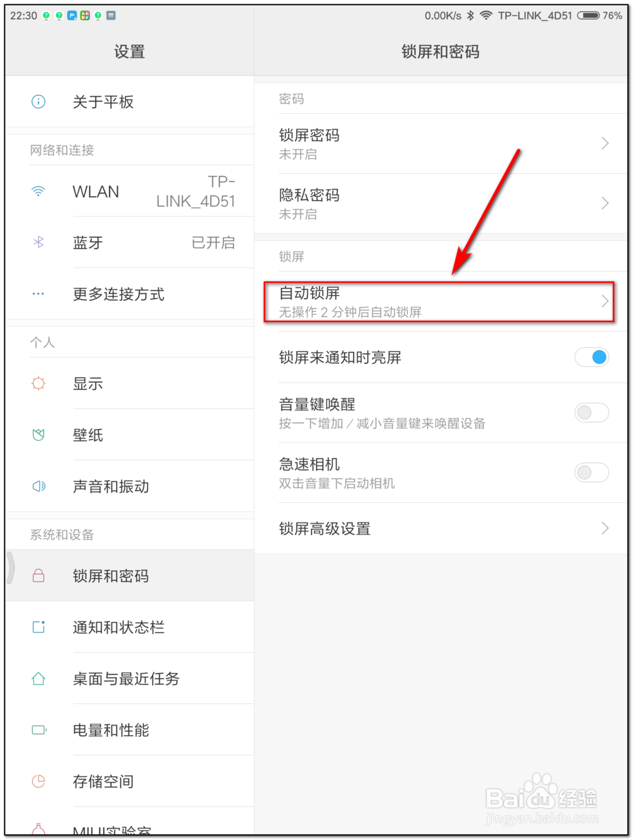
Task: Open 存储空间 settings item
Action: pos(103,782)
